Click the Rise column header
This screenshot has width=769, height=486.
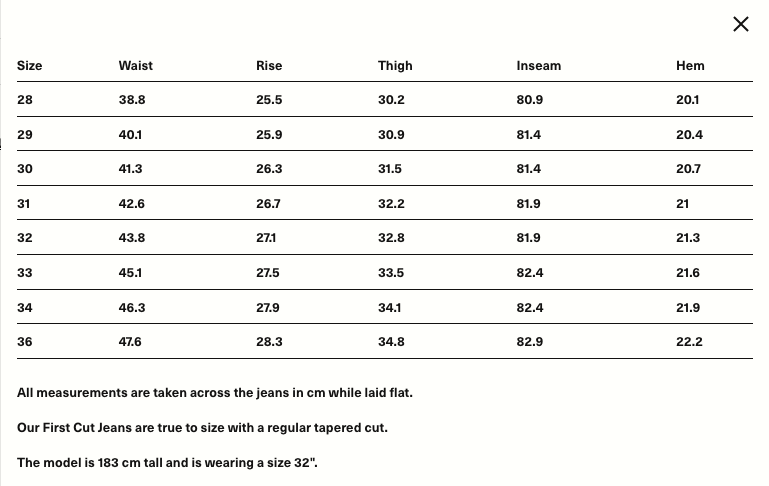[269, 66]
